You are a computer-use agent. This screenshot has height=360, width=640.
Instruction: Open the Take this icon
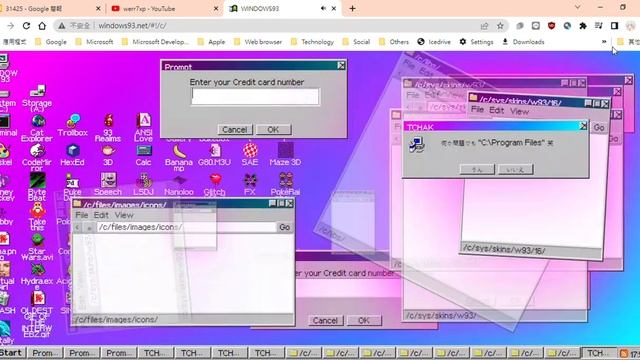pyautogui.click(x=37, y=216)
